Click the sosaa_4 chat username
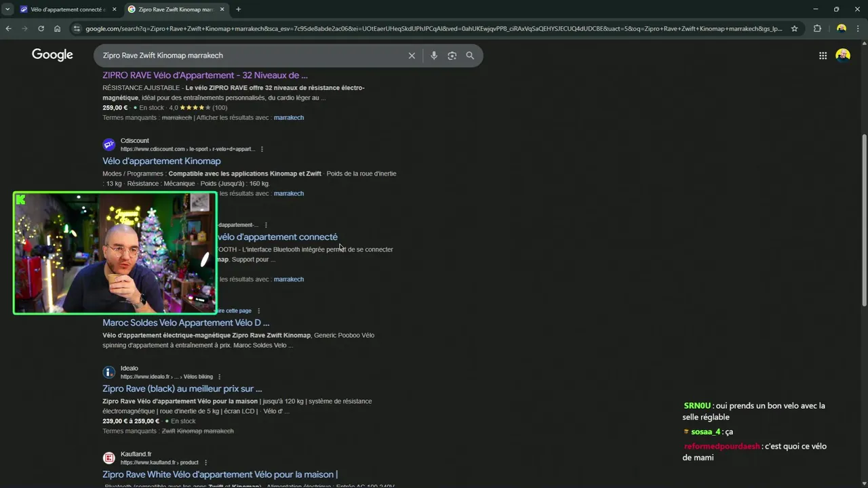Viewport: 868px width, 488px height. (x=705, y=432)
